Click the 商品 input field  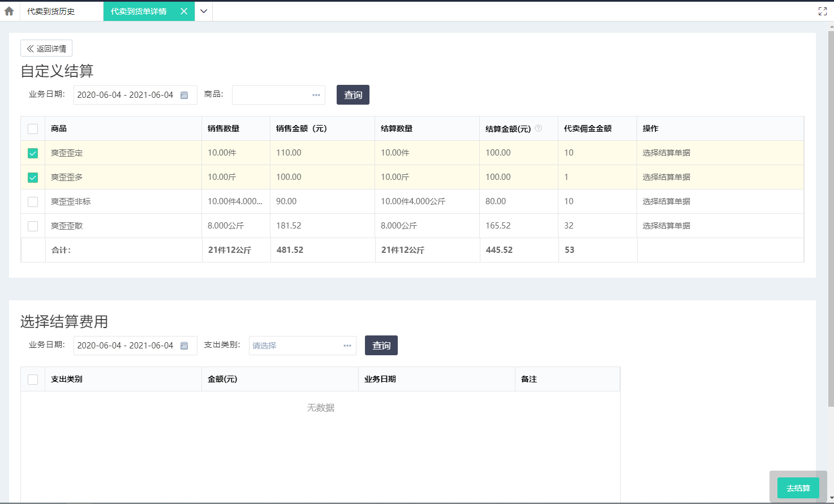(x=278, y=95)
